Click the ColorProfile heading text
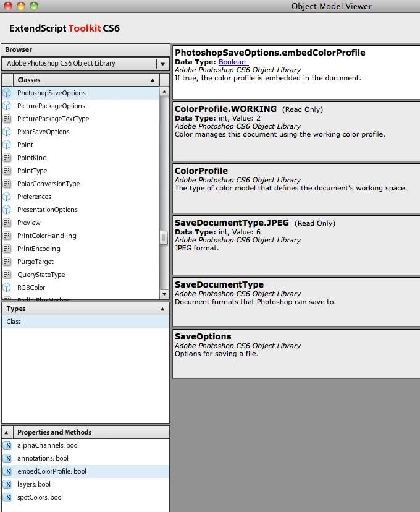 201,171
